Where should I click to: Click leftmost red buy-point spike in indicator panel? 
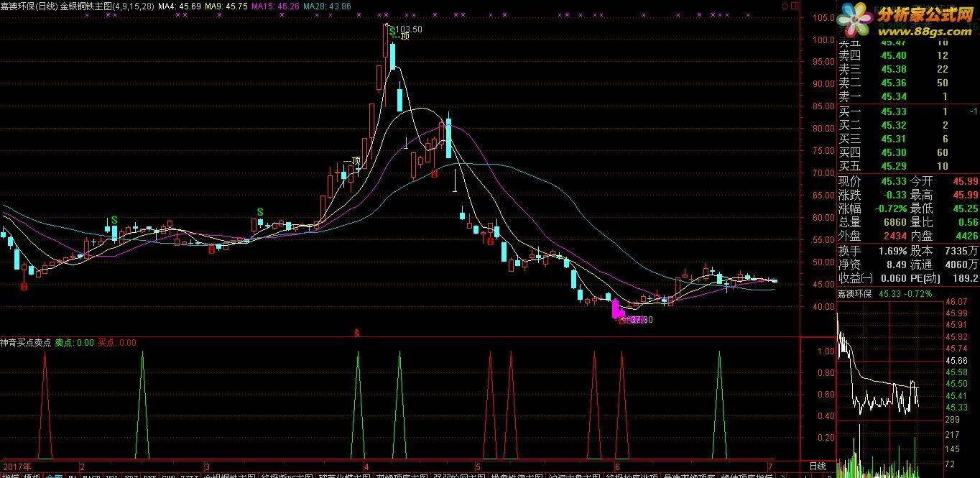45,405
